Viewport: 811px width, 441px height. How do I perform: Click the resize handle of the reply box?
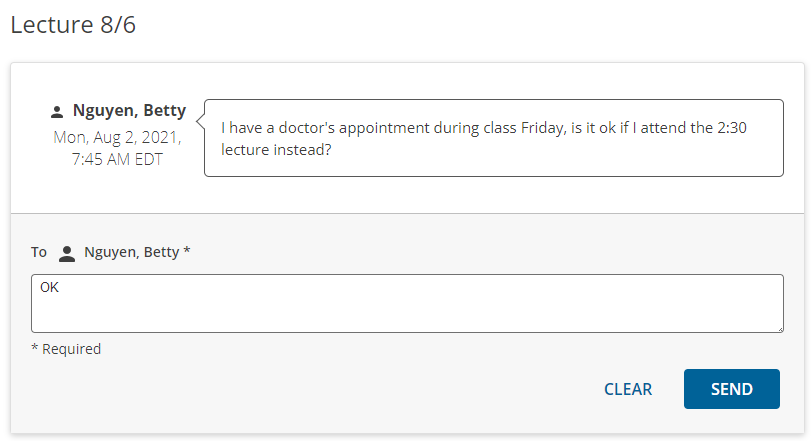tap(778, 327)
